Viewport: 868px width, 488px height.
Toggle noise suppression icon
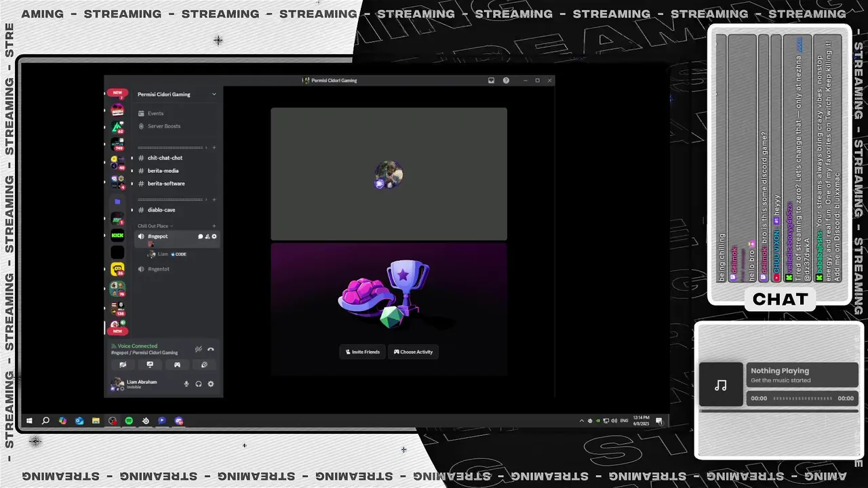(x=198, y=349)
